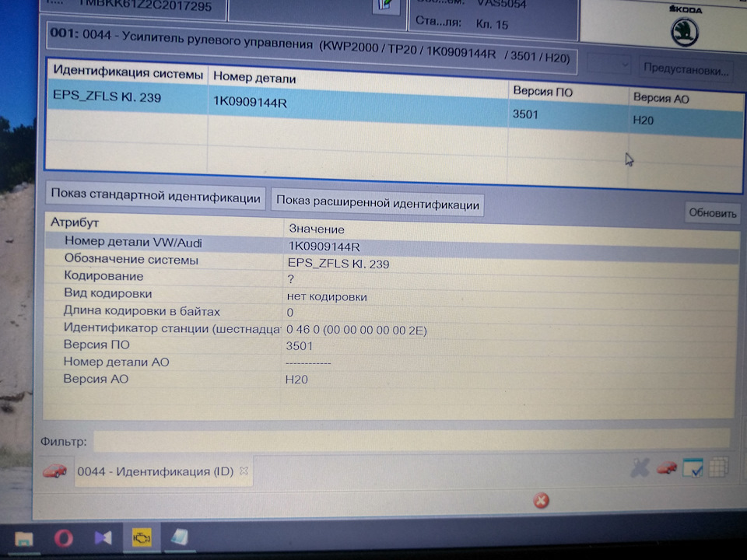The height and width of the screenshot is (560, 747).
Task: Open Visual Studio from the taskbar
Action: coord(103,538)
